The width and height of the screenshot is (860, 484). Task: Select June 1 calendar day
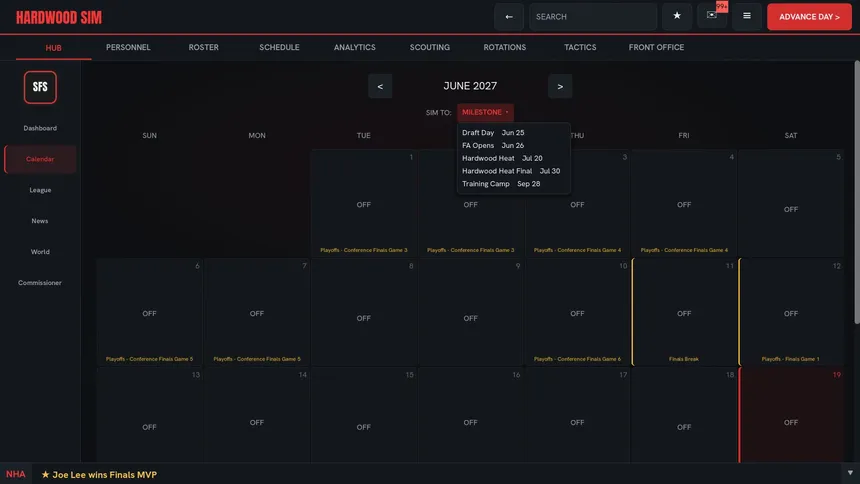(364, 203)
